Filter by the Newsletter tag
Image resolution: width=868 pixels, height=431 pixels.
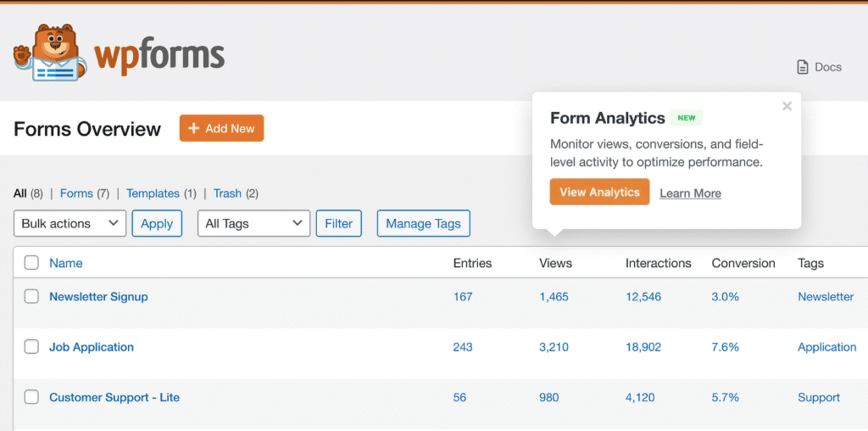tap(826, 296)
